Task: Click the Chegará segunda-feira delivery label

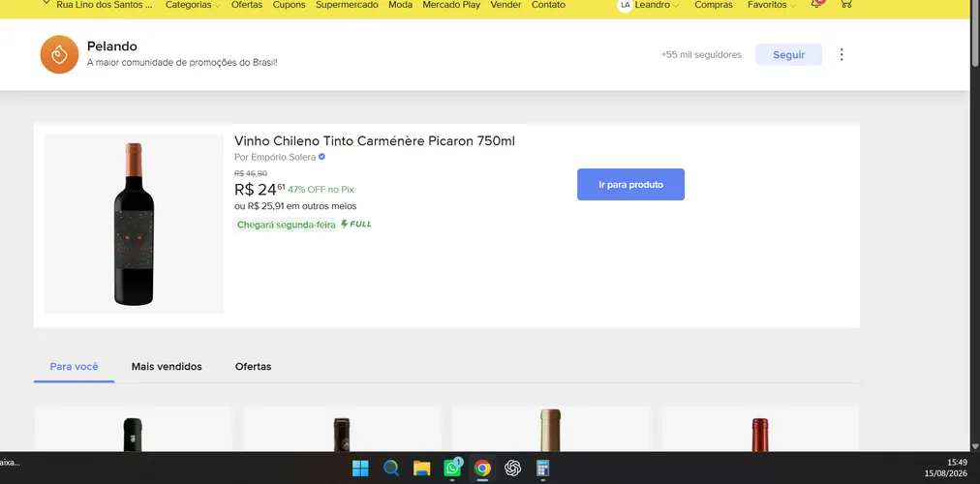Action: click(x=287, y=225)
